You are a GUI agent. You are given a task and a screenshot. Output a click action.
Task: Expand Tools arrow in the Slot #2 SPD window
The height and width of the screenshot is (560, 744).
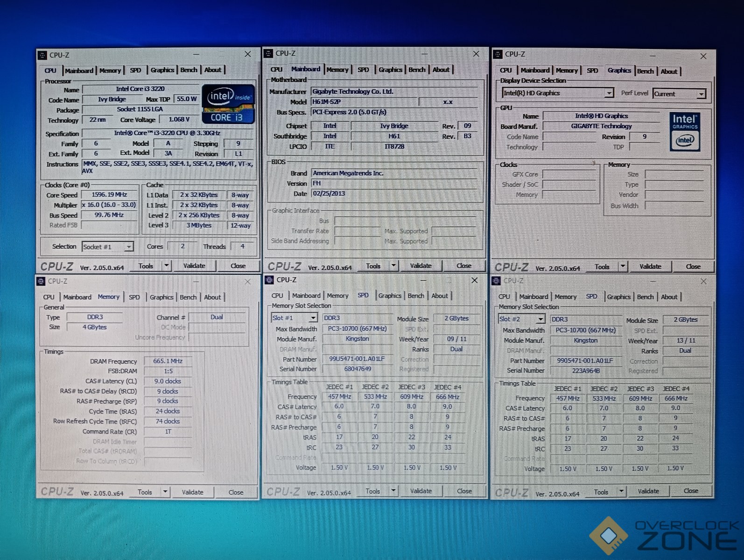pyautogui.click(x=621, y=491)
